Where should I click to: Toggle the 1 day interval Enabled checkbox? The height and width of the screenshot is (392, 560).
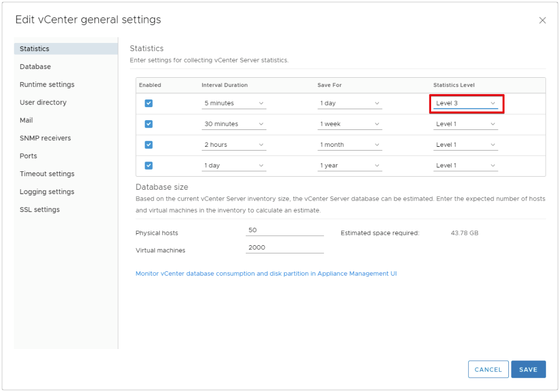click(x=148, y=165)
